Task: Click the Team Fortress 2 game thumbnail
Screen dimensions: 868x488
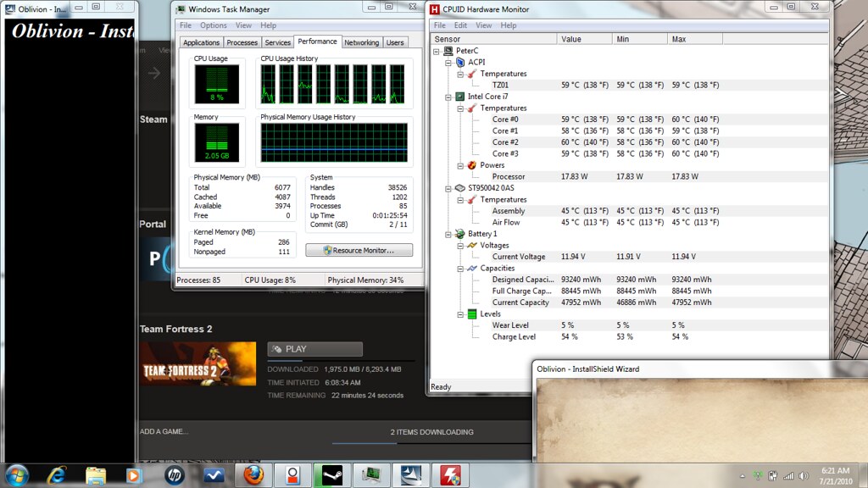Action: point(198,363)
